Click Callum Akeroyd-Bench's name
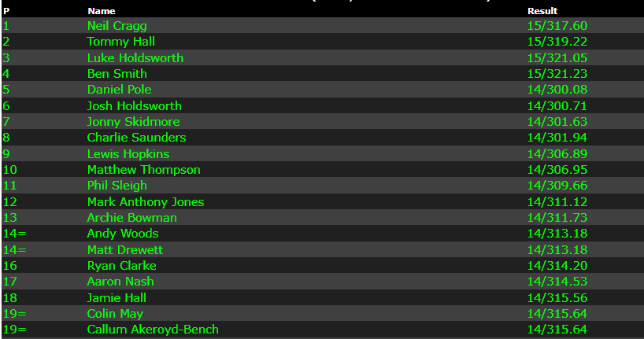This screenshot has height=339, width=644. click(153, 330)
